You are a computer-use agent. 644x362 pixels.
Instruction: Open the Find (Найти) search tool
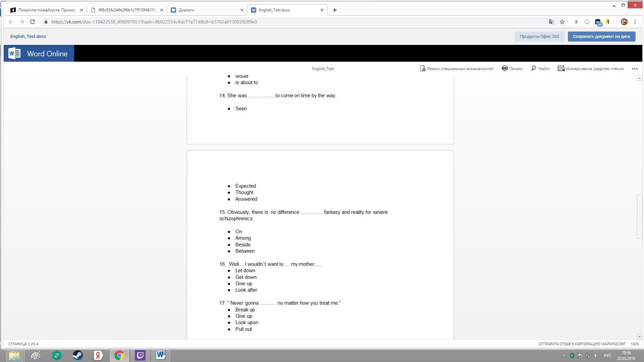[x=540, y=68]
